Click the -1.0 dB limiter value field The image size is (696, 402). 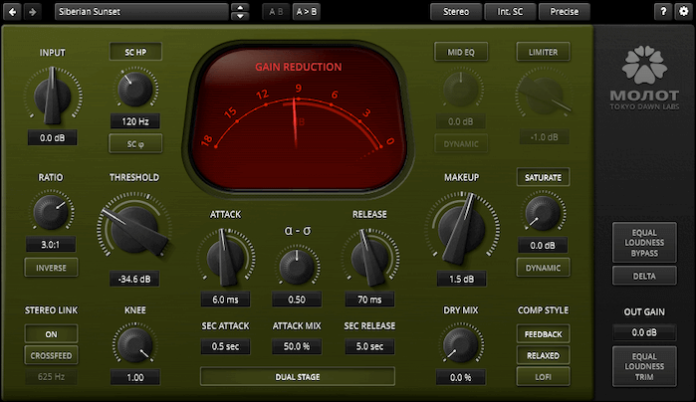coord(544,137)
